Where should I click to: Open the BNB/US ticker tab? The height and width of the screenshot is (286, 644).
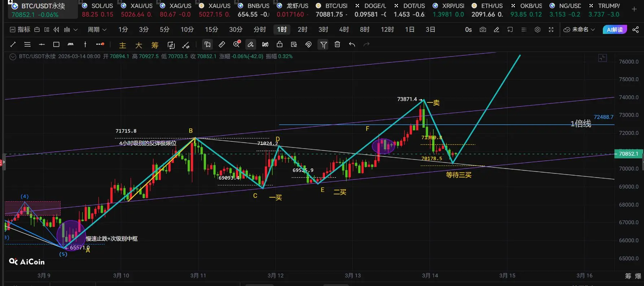tap(253, 10)
